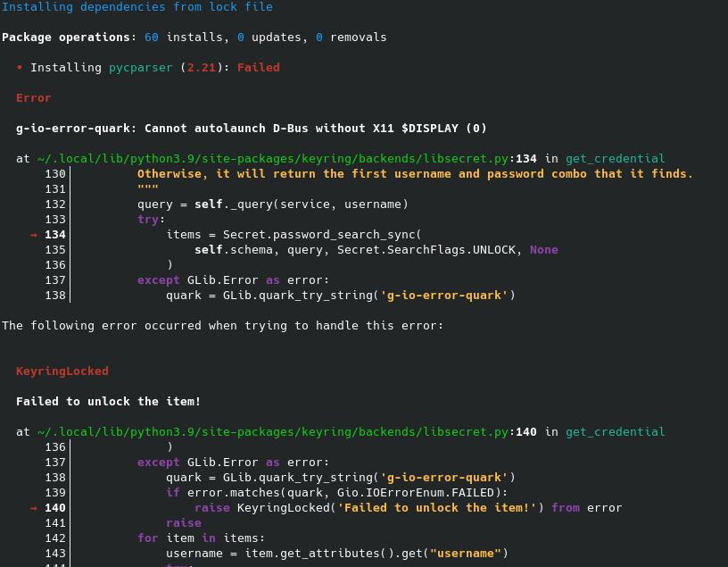The image size is (728, 567).
Task: Click 'for item in items:' on line 142
Action: (x=201, y=538)
